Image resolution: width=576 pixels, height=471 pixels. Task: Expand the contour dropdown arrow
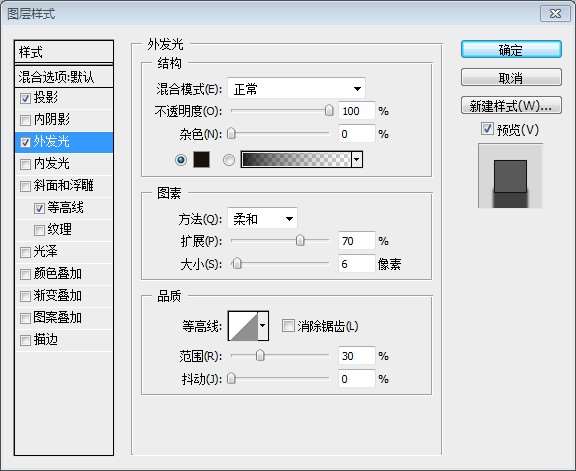click(x=263, y=326)
